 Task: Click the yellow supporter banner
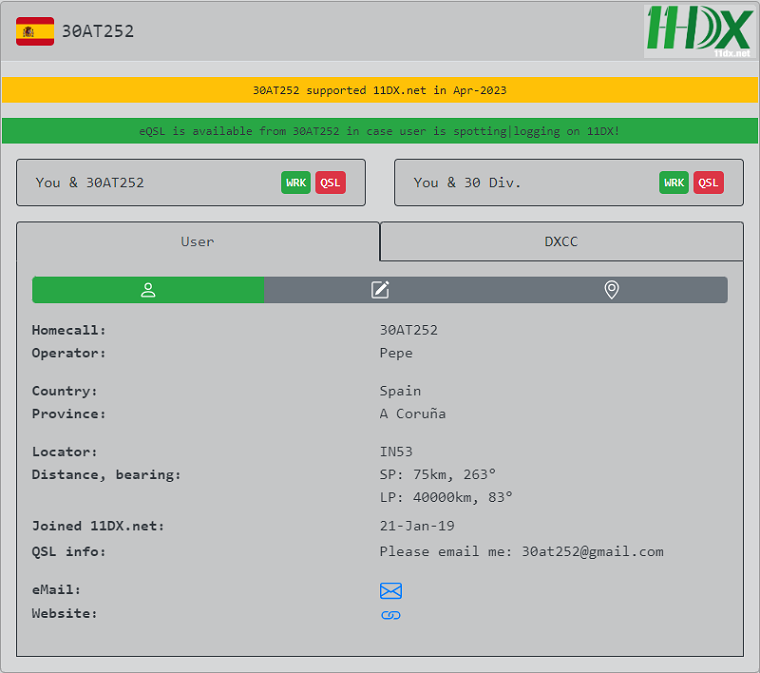pyautogui.click(x=379, y=90)
